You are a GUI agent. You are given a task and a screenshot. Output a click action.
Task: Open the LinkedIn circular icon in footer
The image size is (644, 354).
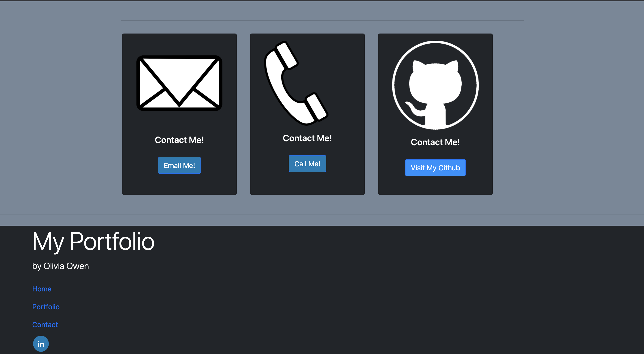coord(41,343)
